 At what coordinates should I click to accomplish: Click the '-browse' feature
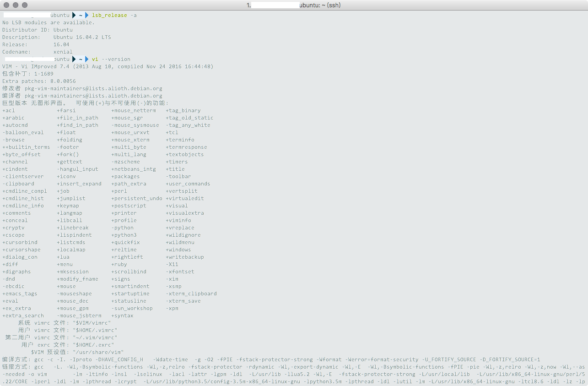click(14, 140)
